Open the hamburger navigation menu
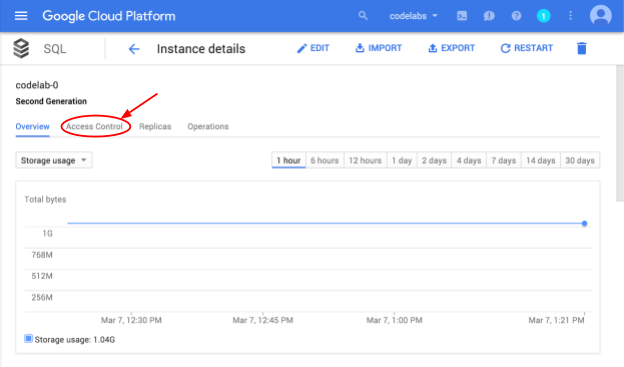The width and height of the screenshot is (624, 367). coord(21,16)
